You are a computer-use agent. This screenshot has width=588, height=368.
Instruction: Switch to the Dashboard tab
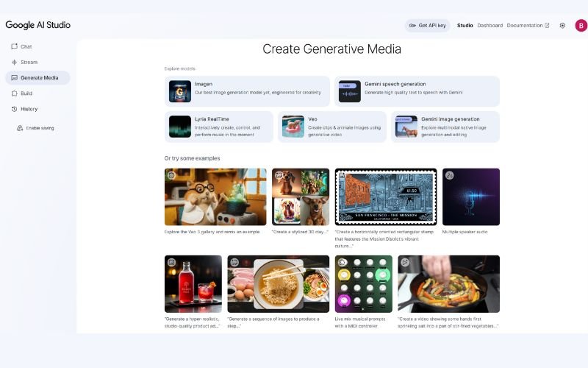pos(490,25)
